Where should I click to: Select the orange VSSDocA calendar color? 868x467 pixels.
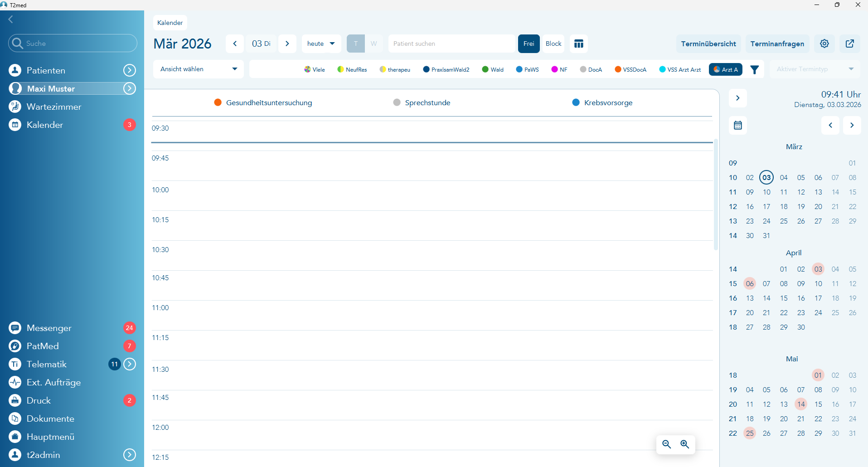[630, 69]
